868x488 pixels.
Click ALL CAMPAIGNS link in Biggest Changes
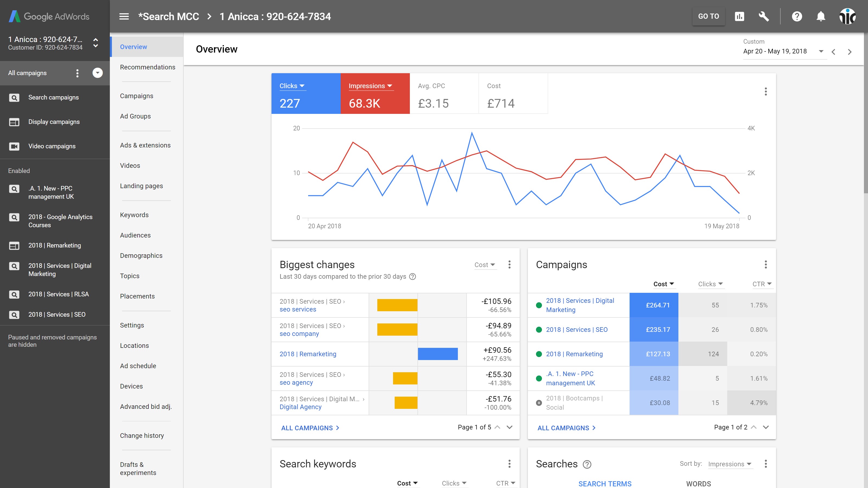pos(307,428)
